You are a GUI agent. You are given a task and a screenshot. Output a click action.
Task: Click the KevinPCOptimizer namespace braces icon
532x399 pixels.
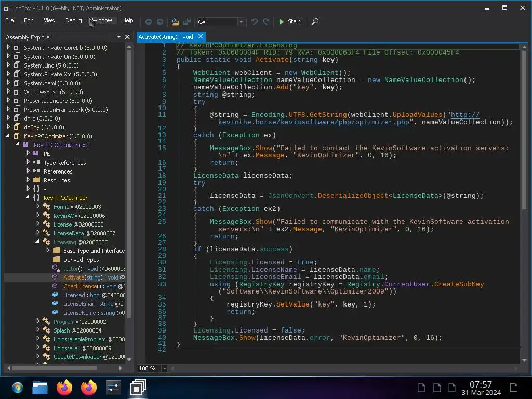point(36,197)
